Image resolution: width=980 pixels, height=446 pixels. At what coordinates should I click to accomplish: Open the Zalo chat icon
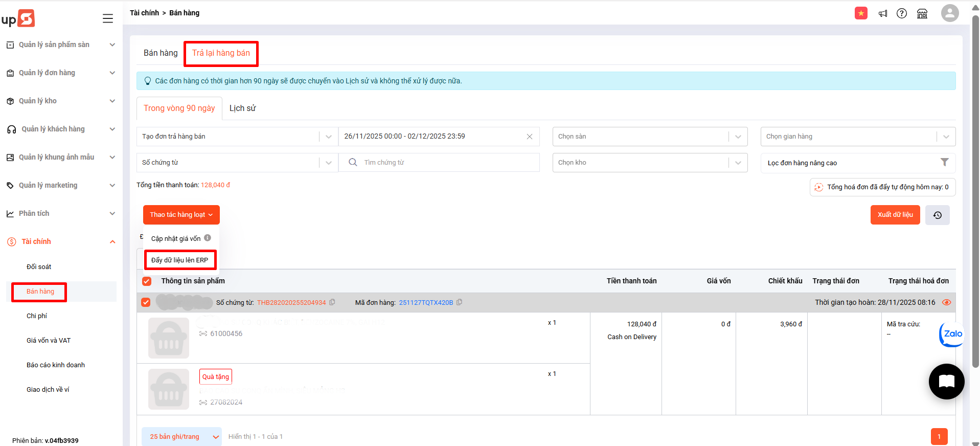[x=951, y=334]
